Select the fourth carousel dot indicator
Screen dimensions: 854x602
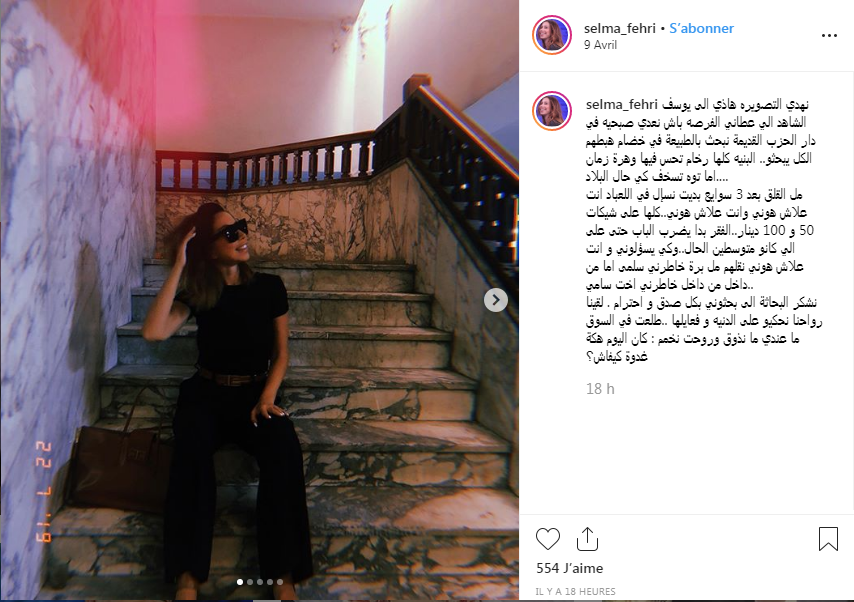(270, 582)
